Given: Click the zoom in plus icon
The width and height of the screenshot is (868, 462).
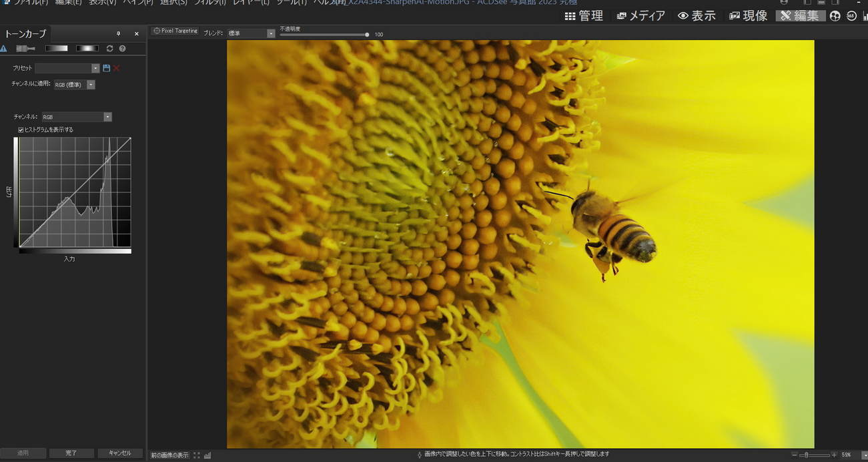Looking at the screenshot, I should pos(834,455).
